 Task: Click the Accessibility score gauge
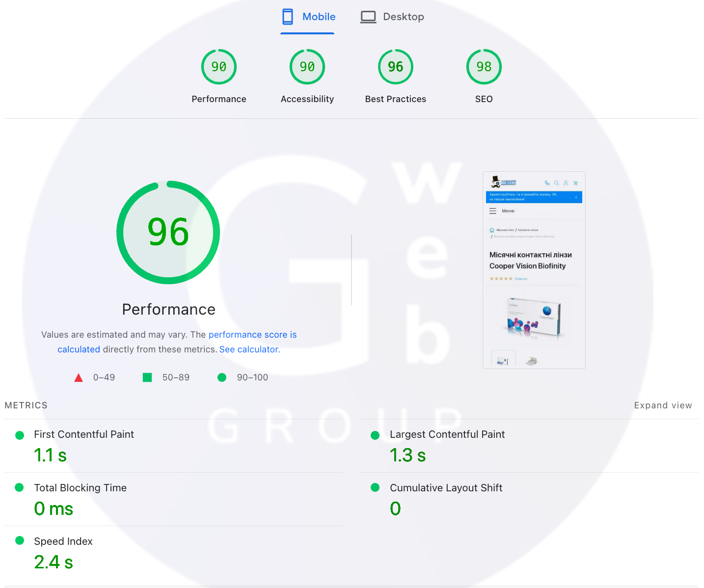tap(307, 67)
